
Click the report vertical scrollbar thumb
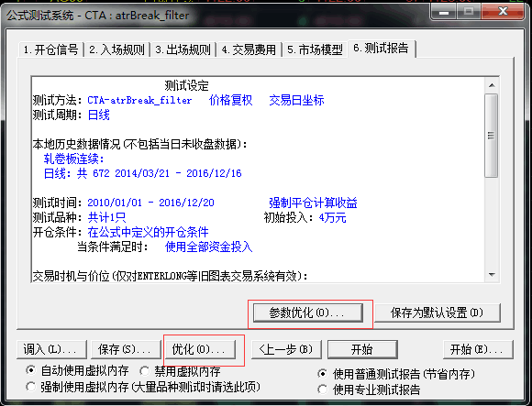coord(492,136)
